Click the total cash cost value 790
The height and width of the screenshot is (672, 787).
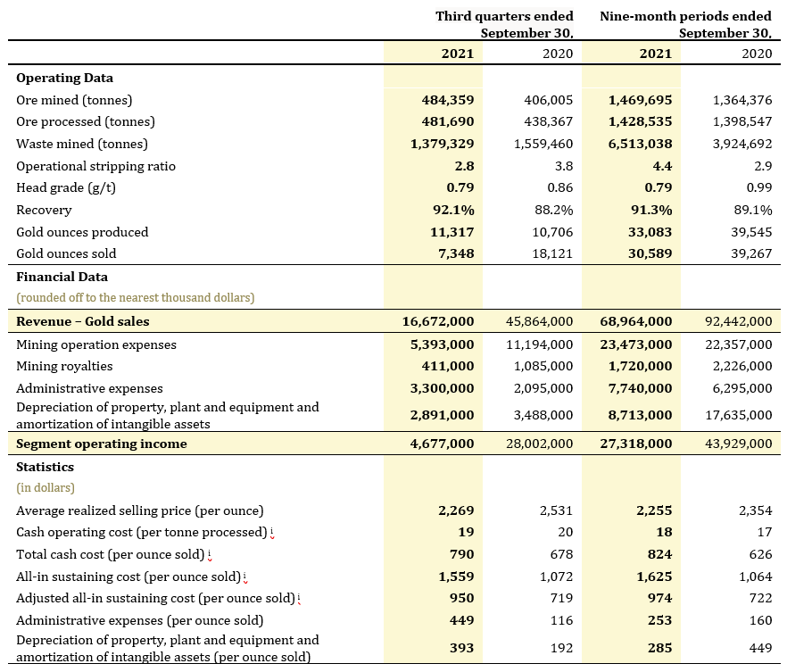click(x=462, y=554)
